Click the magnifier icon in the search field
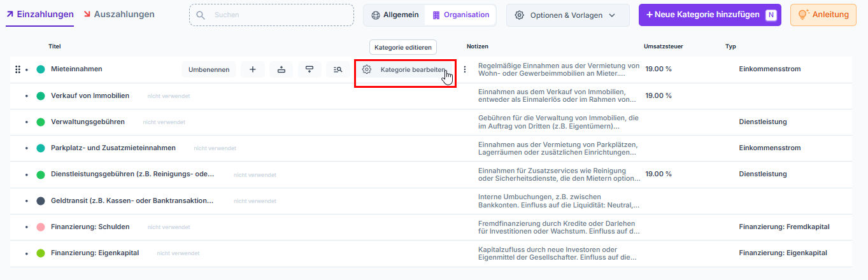Viewport: 868px width, 280px height. pos(201,15)
